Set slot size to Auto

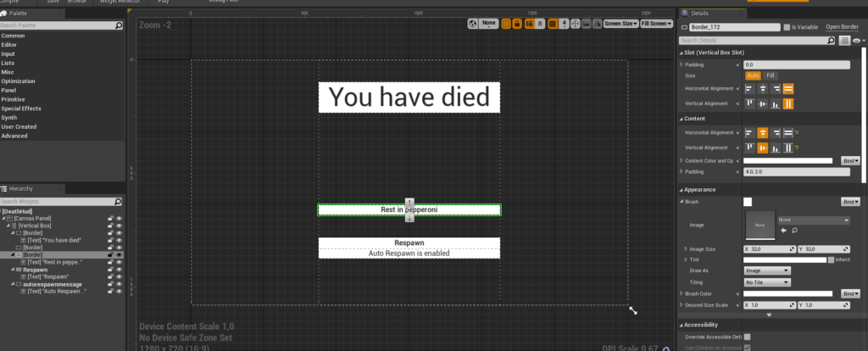pyautogui.click(x=753, y=75)
